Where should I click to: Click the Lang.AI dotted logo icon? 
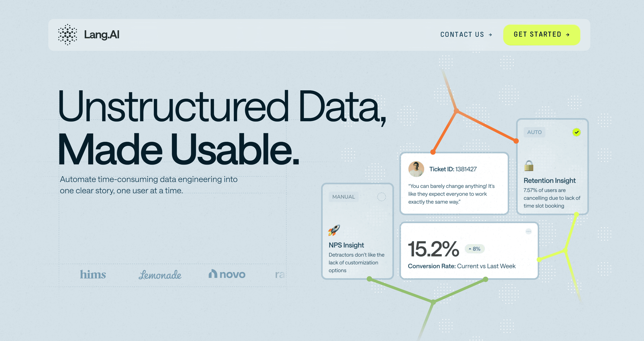(67, 35)
